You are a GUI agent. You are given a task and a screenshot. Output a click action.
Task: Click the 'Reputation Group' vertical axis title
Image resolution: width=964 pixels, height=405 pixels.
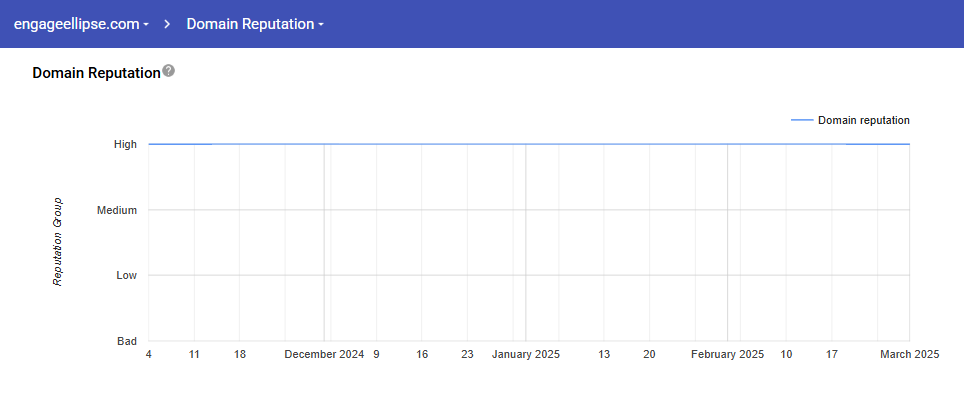click(x=59, y=241)
